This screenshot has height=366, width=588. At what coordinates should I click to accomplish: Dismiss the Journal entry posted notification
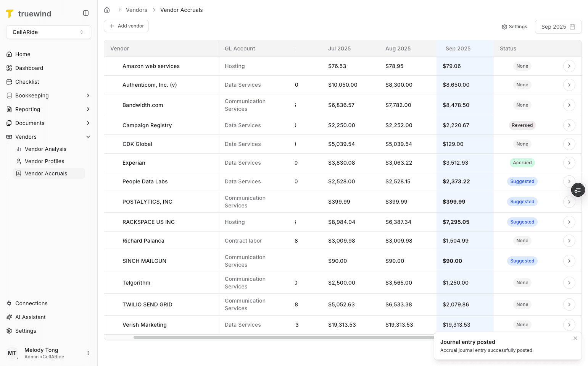tap(575, 338)
